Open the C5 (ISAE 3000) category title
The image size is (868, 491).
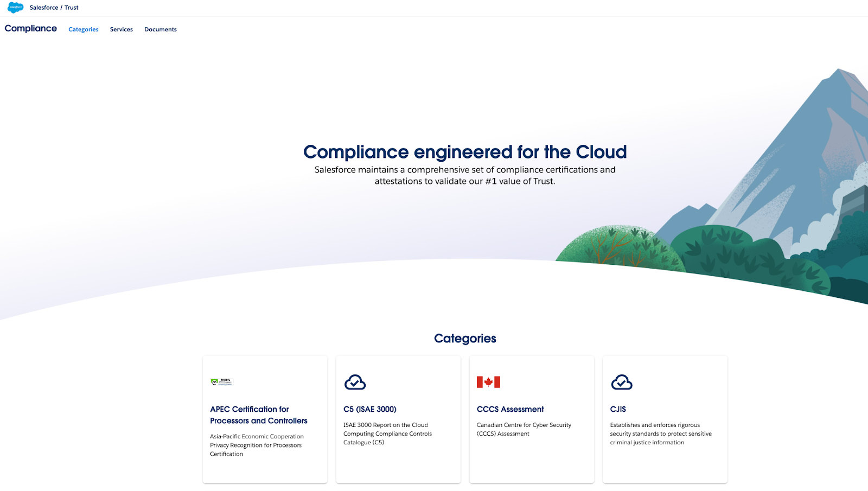tap(370, 409)
